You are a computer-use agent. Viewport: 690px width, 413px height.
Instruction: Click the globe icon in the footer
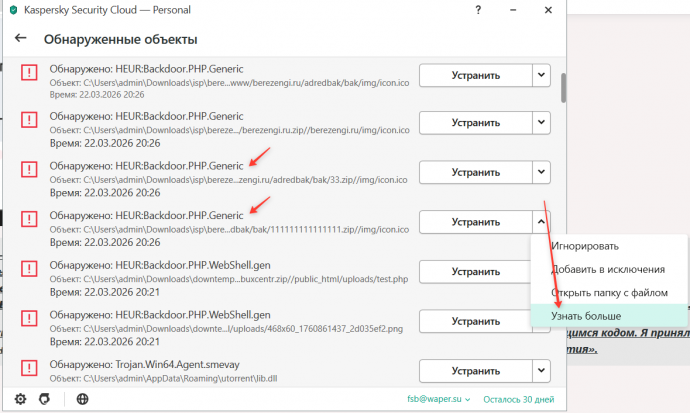(82, 398)
